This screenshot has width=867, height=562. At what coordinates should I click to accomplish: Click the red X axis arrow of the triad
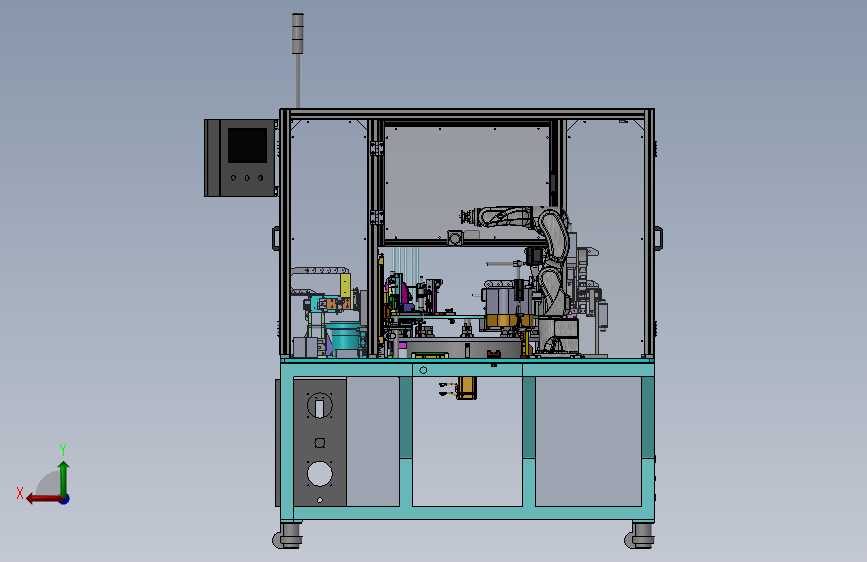pyautogui.click(x=44, y=499)
